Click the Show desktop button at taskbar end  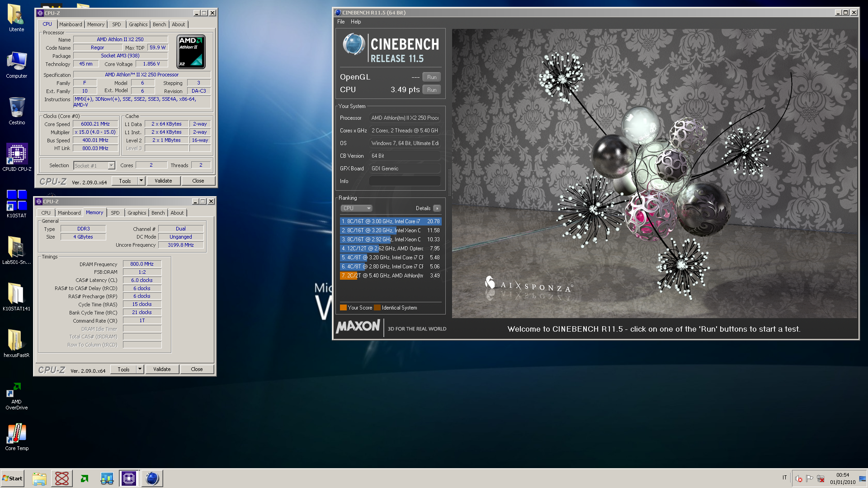click(863, 479)
